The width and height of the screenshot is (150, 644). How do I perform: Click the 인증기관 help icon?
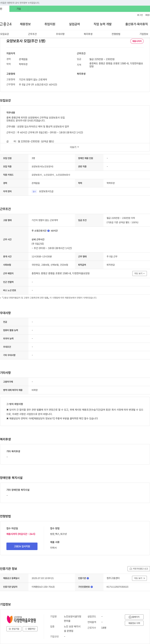(x=88, y=578)
